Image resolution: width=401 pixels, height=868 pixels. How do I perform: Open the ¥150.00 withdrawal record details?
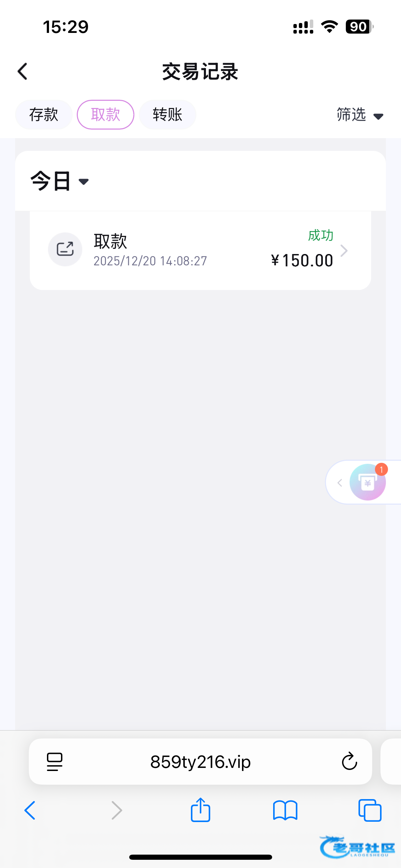pyautogui.click(x=200, y=251)
